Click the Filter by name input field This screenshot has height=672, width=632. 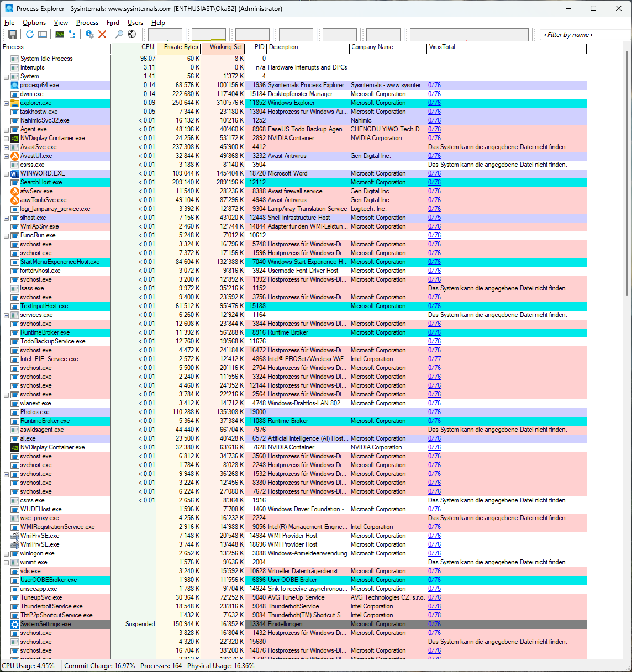click(x=586, y=35)
